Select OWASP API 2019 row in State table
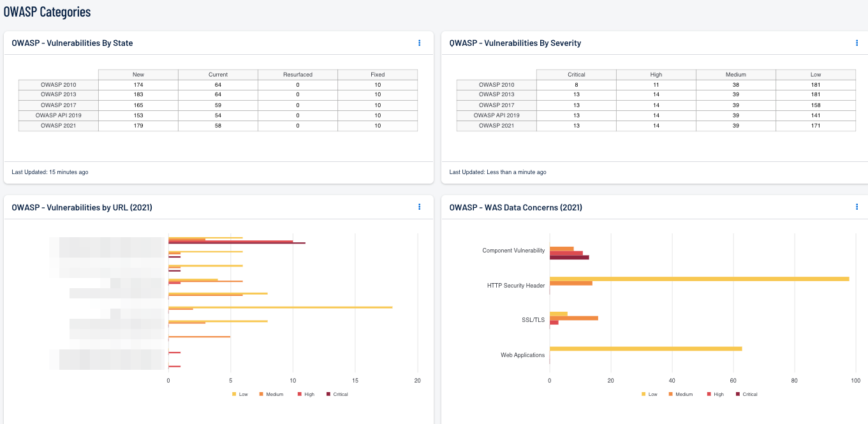 pos(218,115)
